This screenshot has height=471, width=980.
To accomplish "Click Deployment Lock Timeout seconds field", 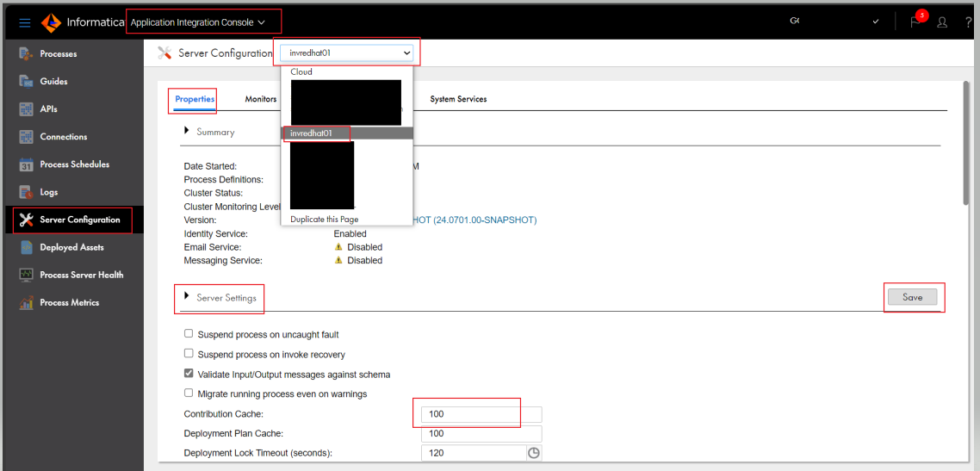I will pos(474,453).
